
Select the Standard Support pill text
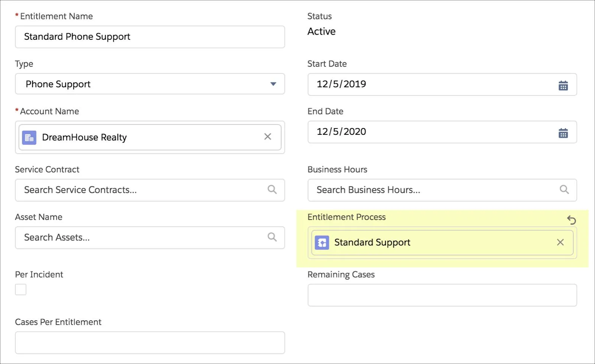click(x=372, y=243)
